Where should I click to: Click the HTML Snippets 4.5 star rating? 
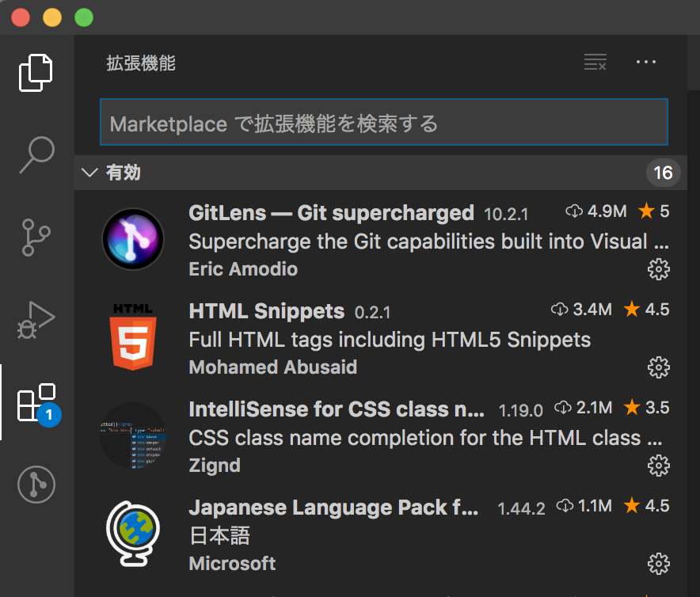point(646,309)
